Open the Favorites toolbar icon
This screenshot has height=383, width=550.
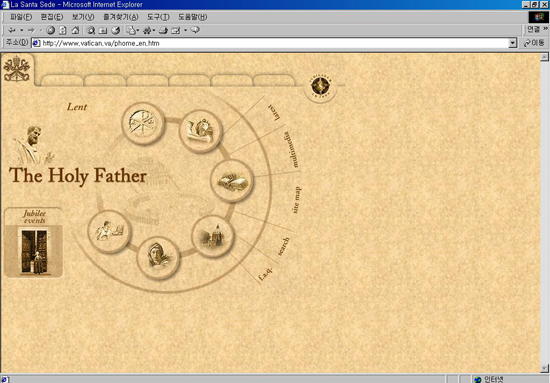[x=103, y=31]
